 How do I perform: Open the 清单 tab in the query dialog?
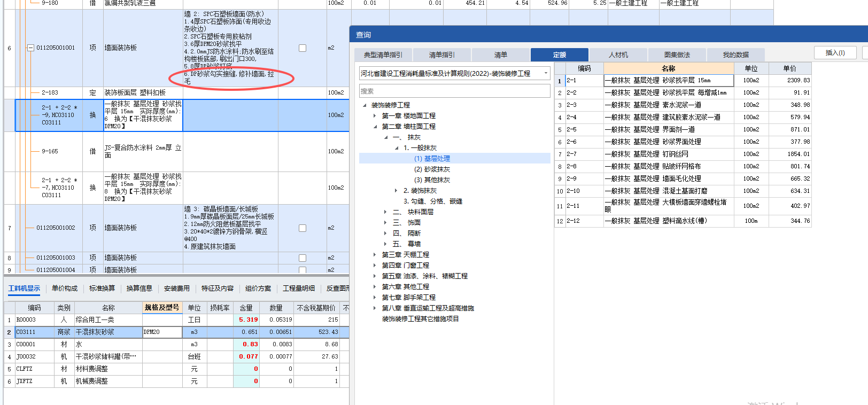(501, 55)
